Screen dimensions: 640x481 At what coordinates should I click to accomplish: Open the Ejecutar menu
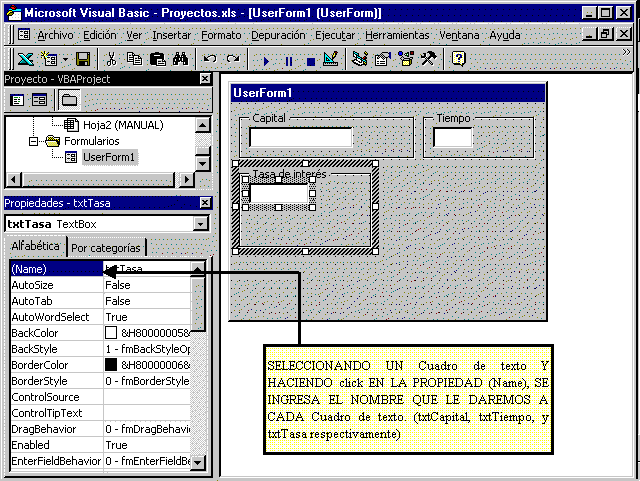pos(335,36)
